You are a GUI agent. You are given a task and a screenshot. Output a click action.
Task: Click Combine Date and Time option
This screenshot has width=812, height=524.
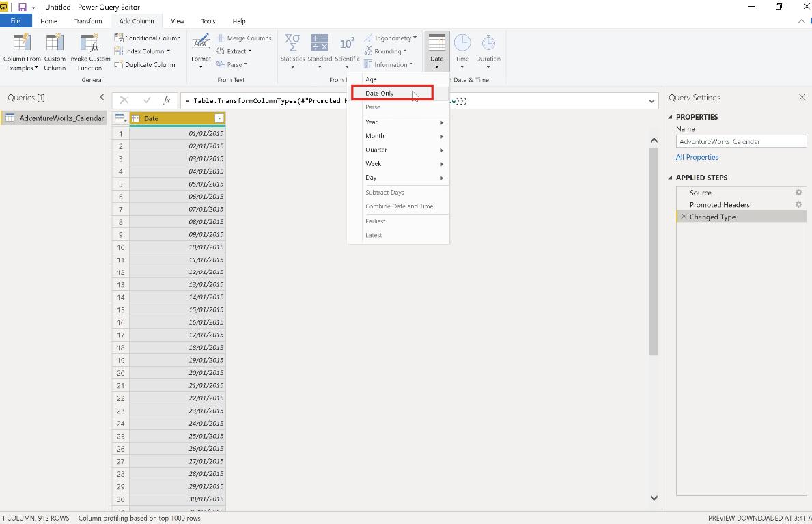click(398, 206)
